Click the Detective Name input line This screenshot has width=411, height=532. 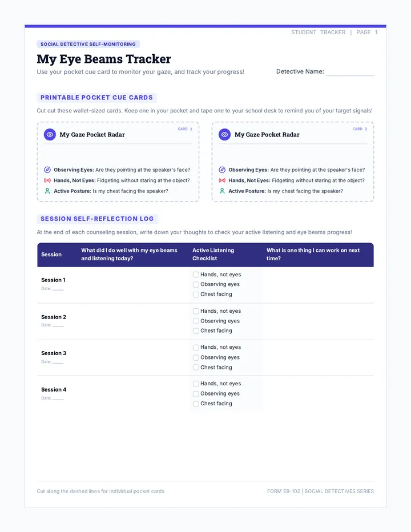[350, 72]
